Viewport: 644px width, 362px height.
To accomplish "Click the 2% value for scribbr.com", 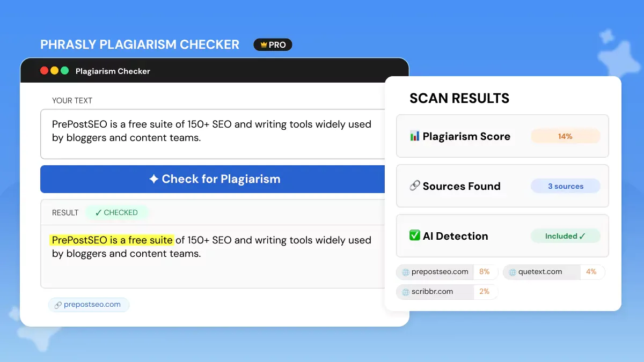I will click(485, 292).
